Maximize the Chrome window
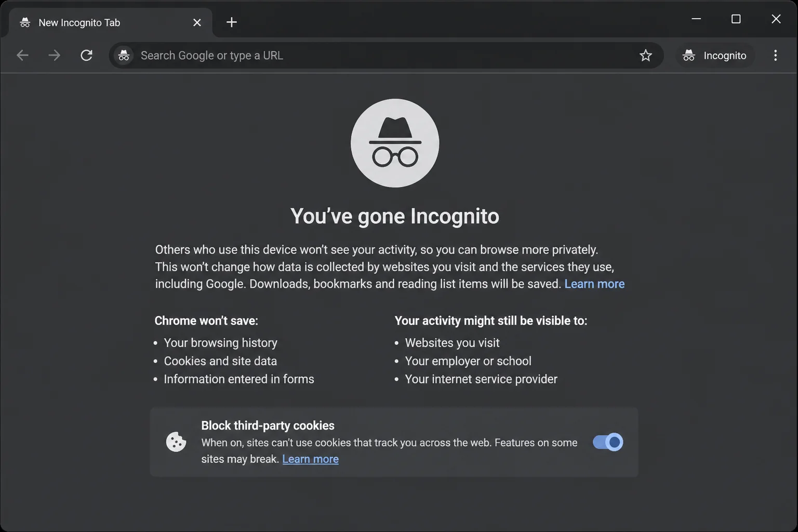Image resolution: width=798 pixels, height=532 pixels. point(736,19)
